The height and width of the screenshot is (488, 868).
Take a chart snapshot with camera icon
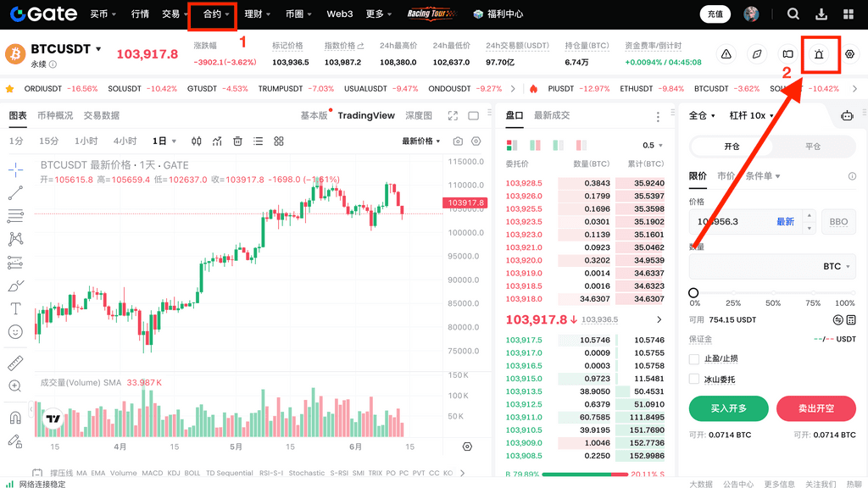pos(459,141)
